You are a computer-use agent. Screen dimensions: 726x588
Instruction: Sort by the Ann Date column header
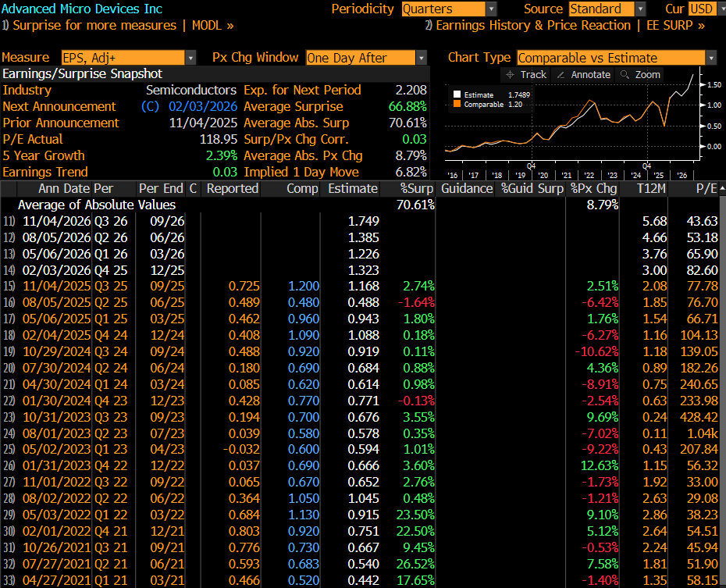click(x=64, y=188)
